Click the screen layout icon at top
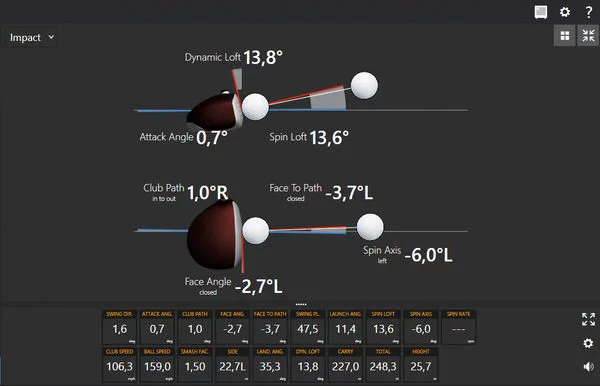 541,12
